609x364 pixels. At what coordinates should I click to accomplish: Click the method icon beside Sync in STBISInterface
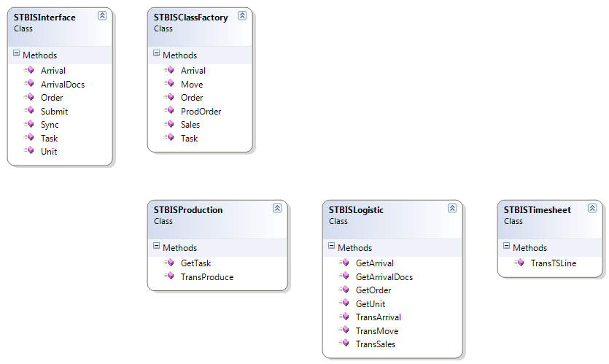pos(29,125)
